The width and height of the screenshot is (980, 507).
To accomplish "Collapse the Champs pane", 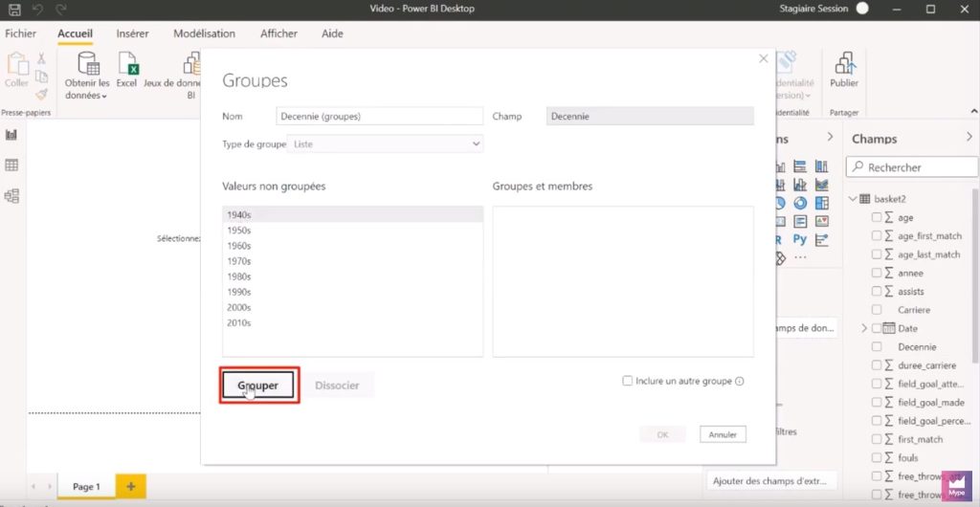I will [x=969, y=137].
